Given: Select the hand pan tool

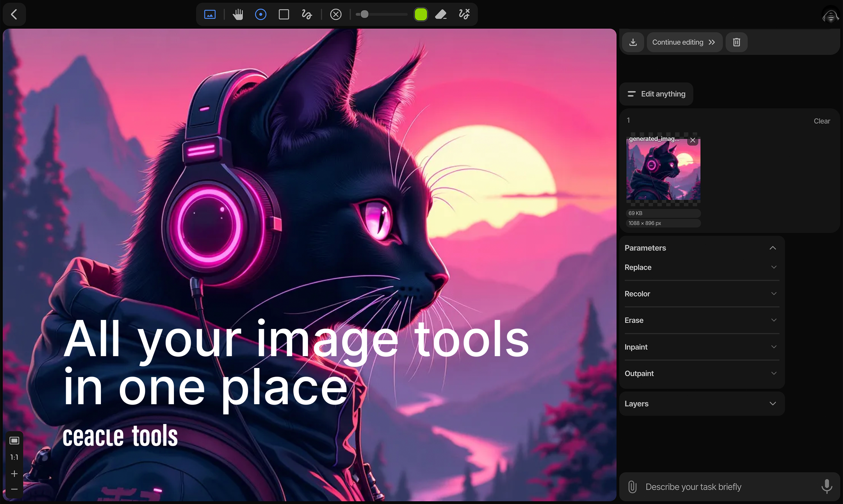Looking at the screenshot, I should (x=238, y=14).
